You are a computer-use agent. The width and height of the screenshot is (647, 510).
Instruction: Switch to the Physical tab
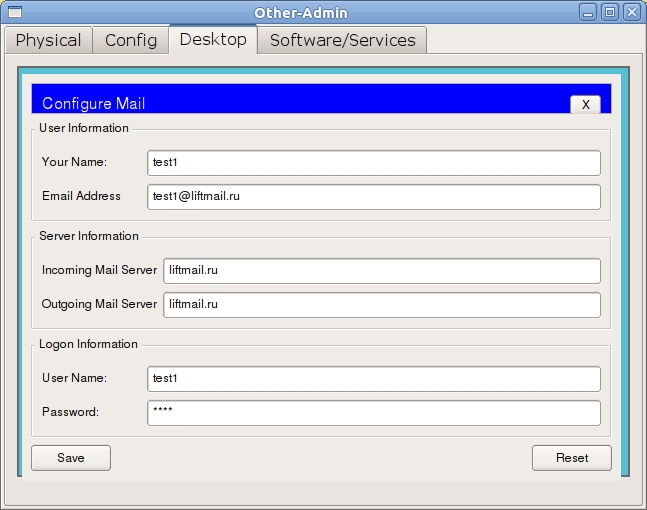(48, 40)
